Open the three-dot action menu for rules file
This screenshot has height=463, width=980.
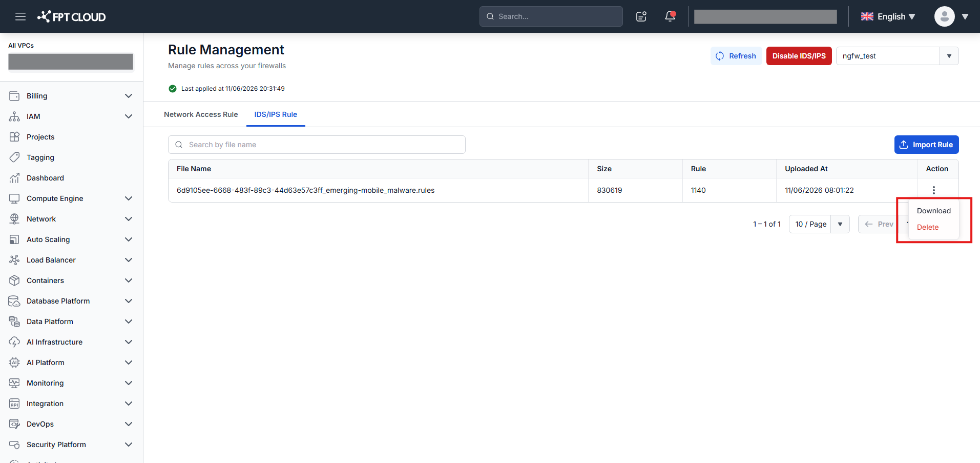[934, 190]
